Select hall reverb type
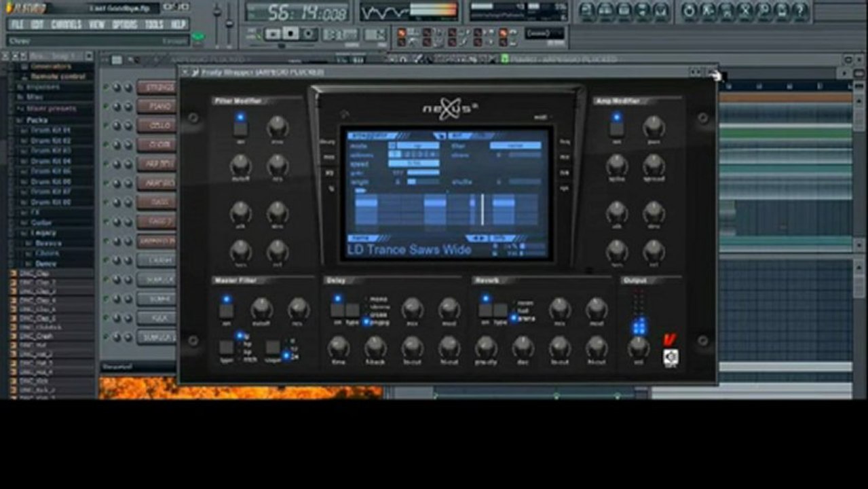The width and height of the screenshot is (868, 489). coord(523,310)
